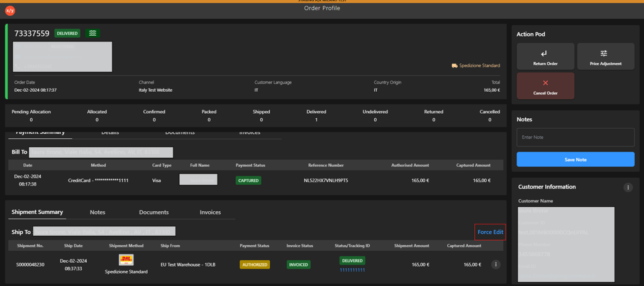Click the Status/Tracking ID column header

pos(352,246)
